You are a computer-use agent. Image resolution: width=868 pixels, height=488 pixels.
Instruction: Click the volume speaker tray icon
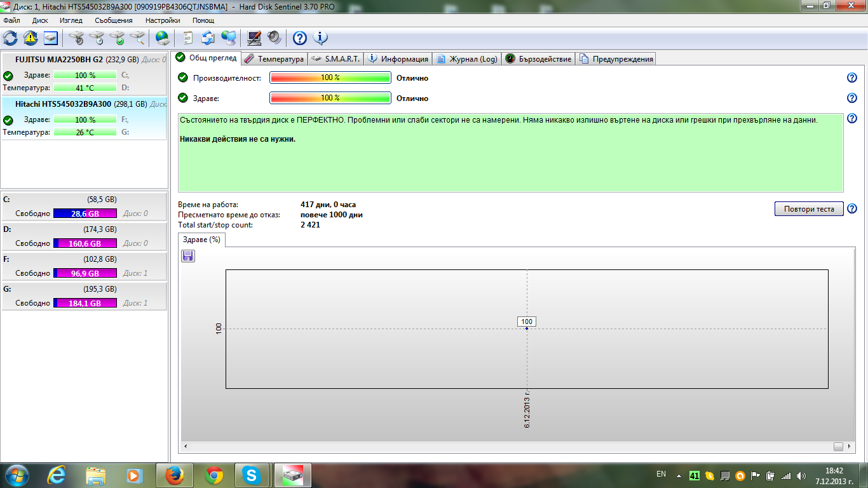pyautogui.click(x=801, y=475)
